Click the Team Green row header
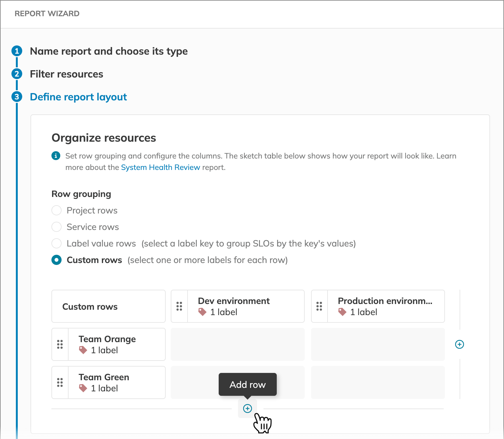 (116, 382)
